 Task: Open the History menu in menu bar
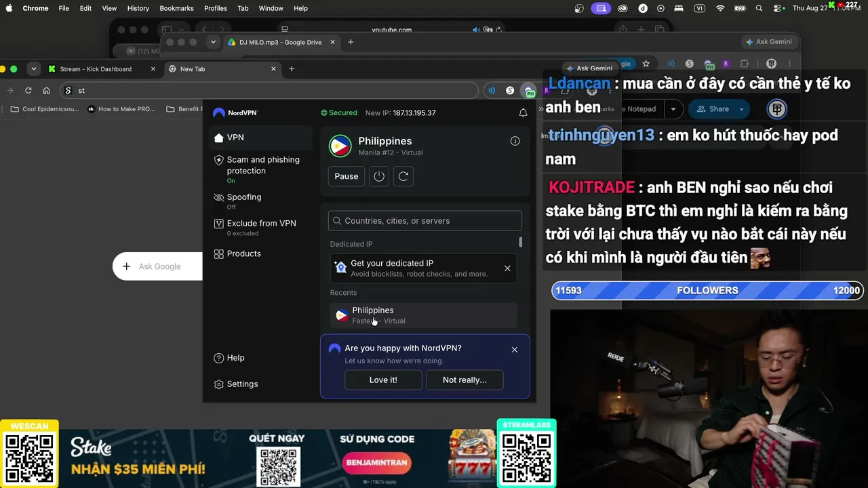click(138, 8)
